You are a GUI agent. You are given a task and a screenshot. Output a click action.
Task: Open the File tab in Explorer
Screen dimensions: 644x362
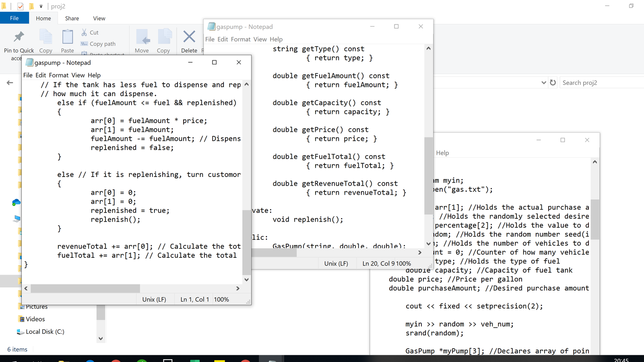coord(14,18)
